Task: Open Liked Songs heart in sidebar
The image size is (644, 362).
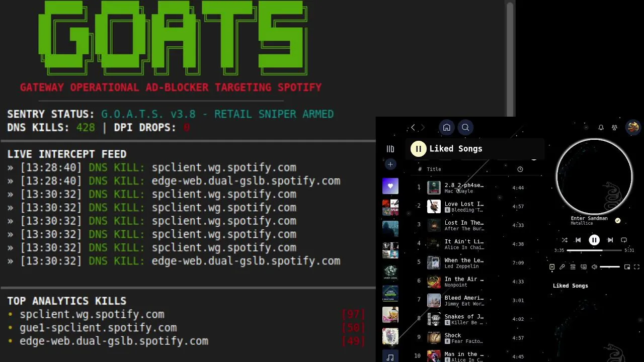Action: tap(390, 187)
